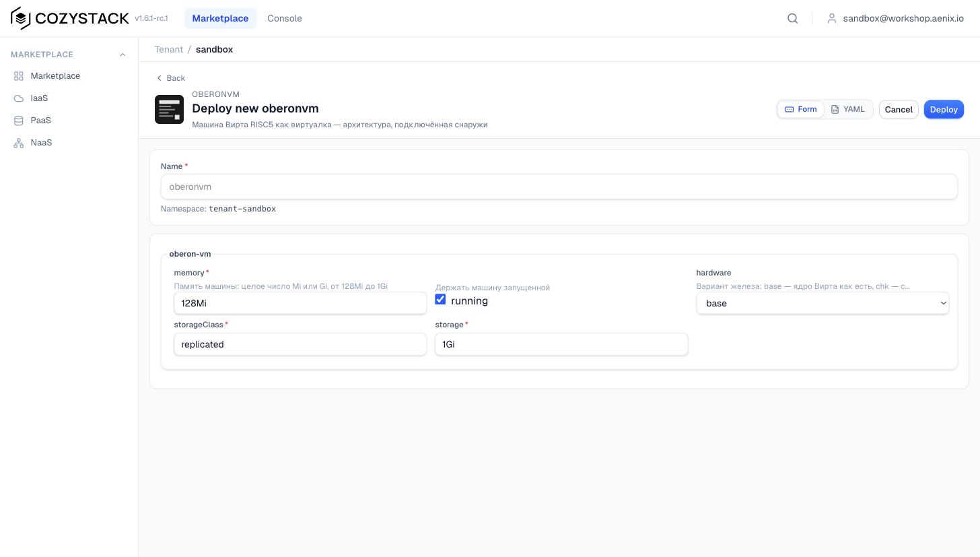The image size is (980, 557).
Task: Click the oberonvm application thumbnail icon
Action: point(169,109)
